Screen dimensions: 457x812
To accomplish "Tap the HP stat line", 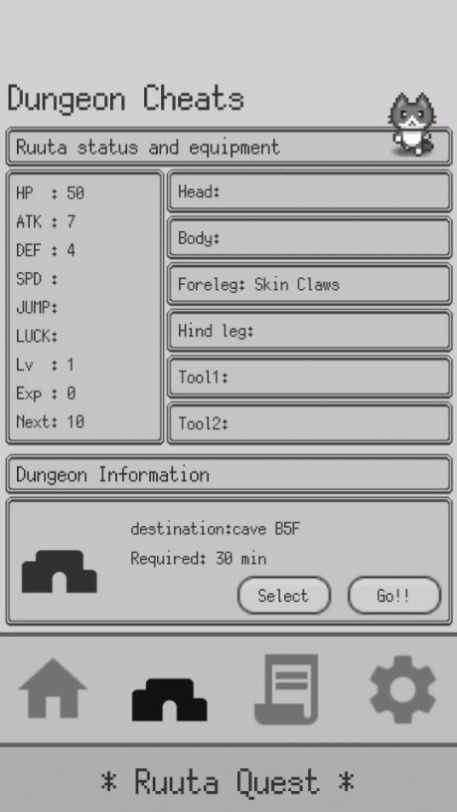I will pyautogui.click(x=50, y=193).
